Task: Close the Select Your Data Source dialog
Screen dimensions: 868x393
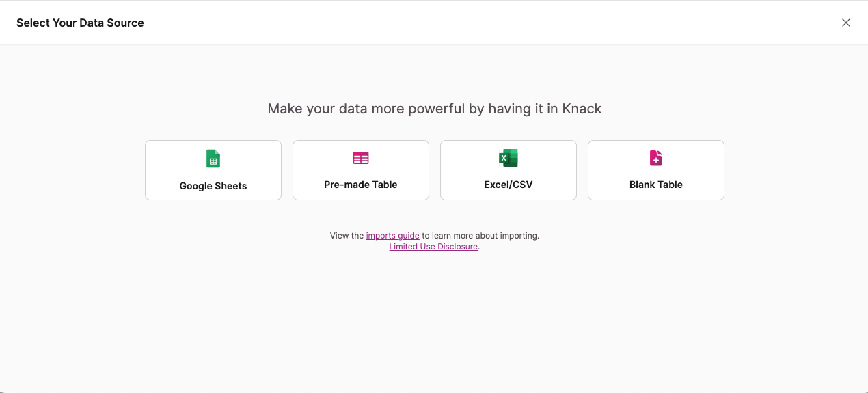Action: click(846, 23)
